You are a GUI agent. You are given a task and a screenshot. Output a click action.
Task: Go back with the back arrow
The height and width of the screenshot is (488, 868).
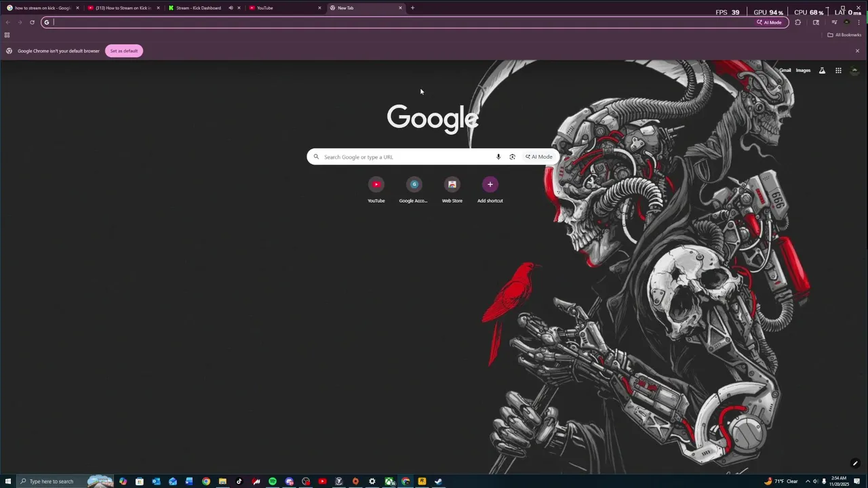[x=7, y=22]
